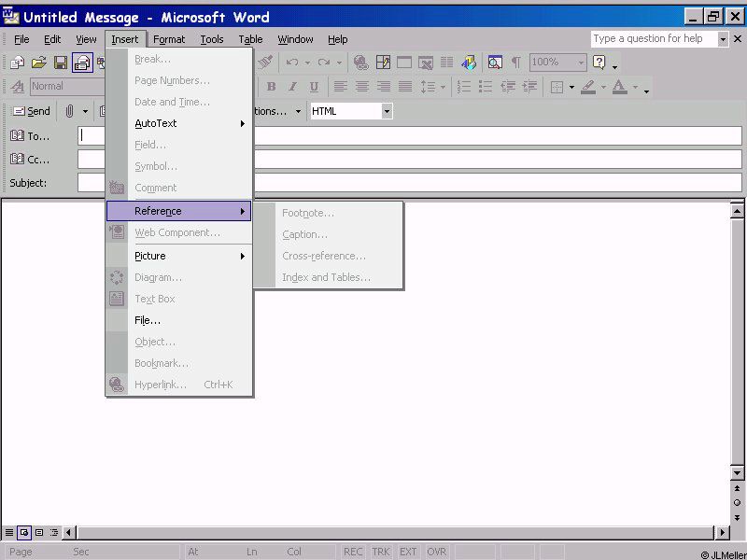Click the Microsoft Word Help icon
Viewport: 747px width, 560px height.
[x=599, y=63]
